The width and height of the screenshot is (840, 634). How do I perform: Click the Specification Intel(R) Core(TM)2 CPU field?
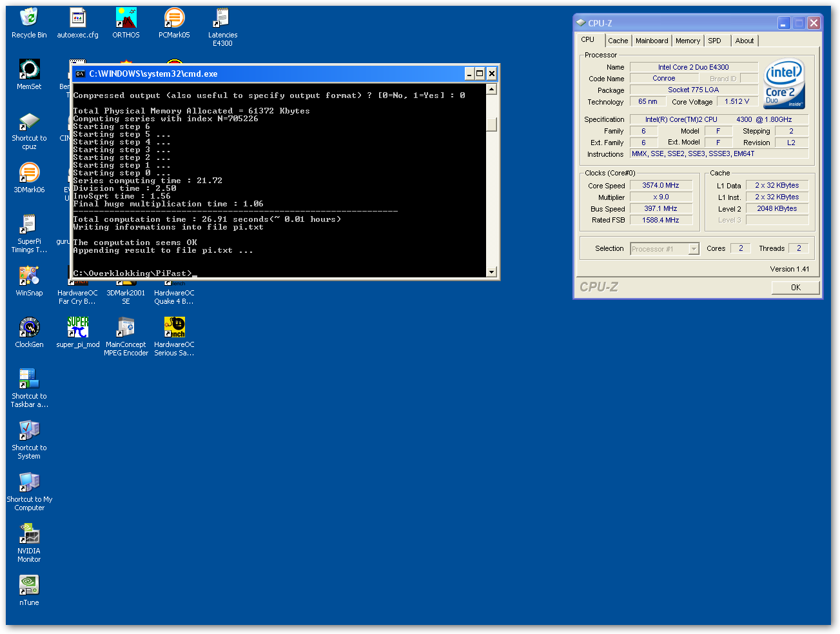pos(719,119)
